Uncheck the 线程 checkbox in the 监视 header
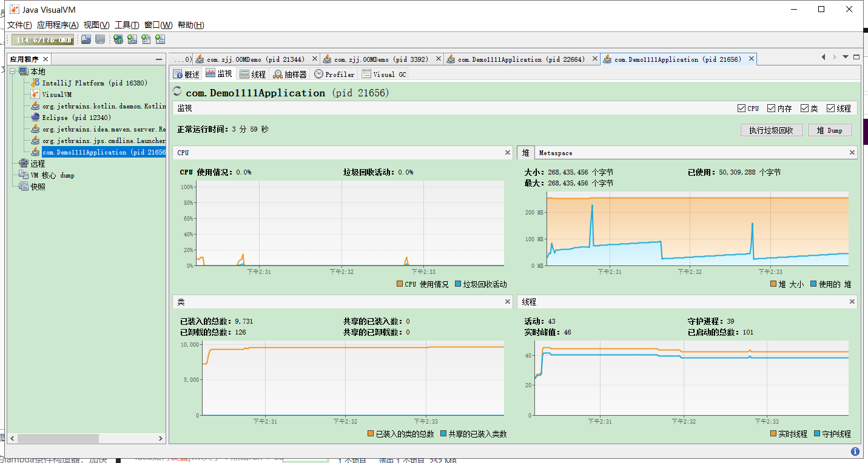Image resolution: width=868 pixels, height=463 pixels. pyautogui.click(x=830, y=108)
